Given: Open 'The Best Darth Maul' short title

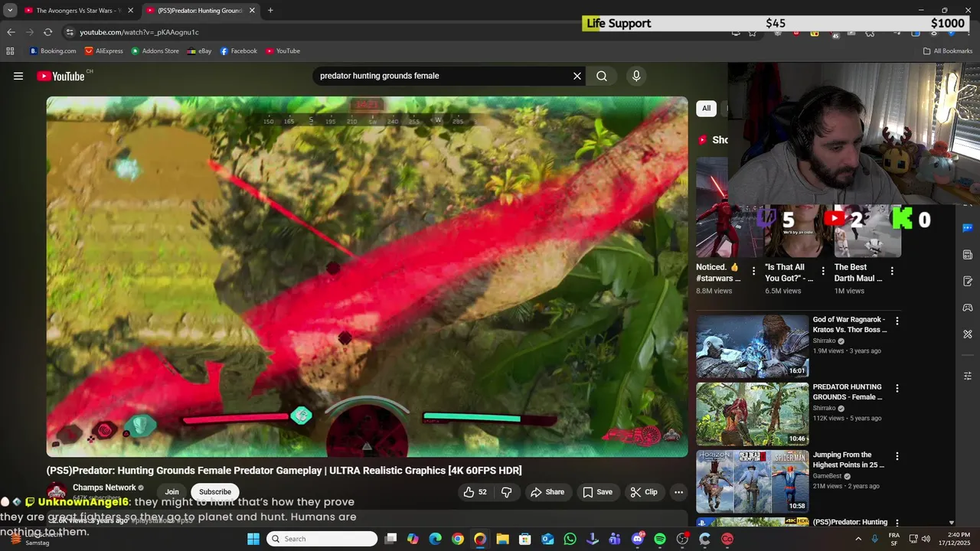Looking at the screenshot, I should pyautogui.click(x=858, y=272).
